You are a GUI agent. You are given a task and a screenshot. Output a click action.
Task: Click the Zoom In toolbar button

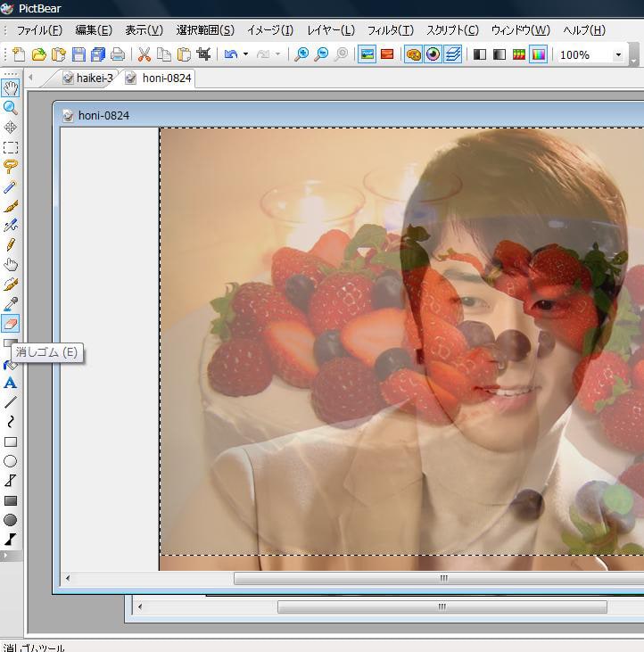[301, 54]
